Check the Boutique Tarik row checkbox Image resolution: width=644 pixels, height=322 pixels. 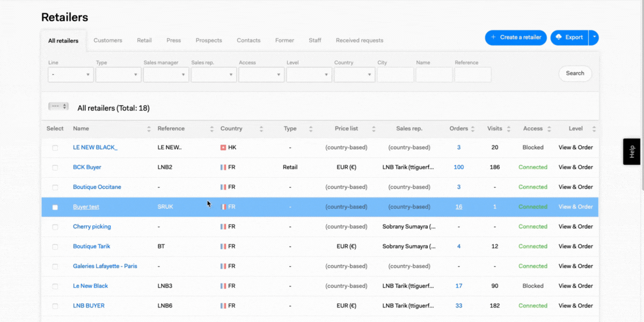coord(55,247)
